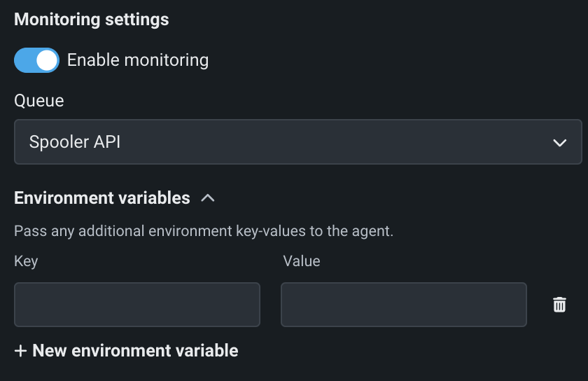Viewport: 588px width, 381px height.
Task: Click the white knob of monitoring switch
Action: 46,60
